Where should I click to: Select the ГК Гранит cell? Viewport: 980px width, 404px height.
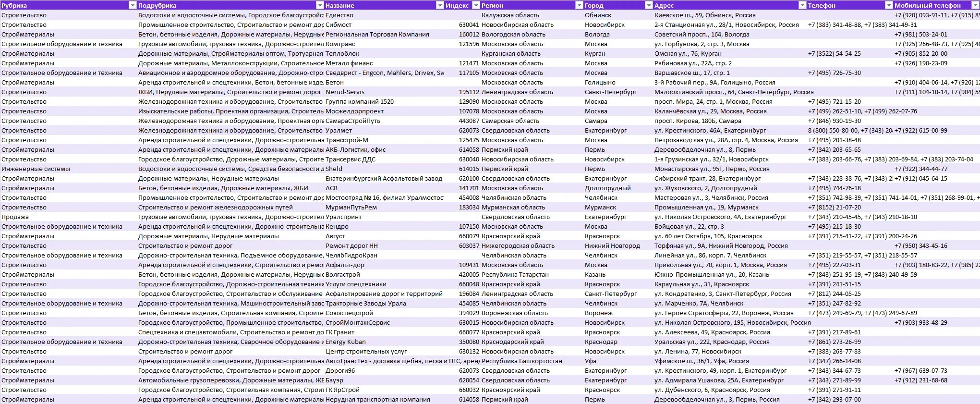384,332
